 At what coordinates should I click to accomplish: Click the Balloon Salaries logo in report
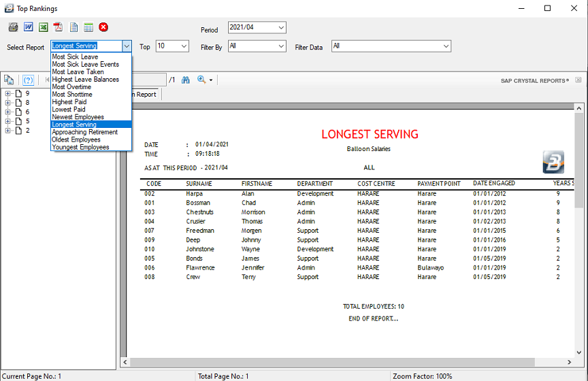pos(553,162)
